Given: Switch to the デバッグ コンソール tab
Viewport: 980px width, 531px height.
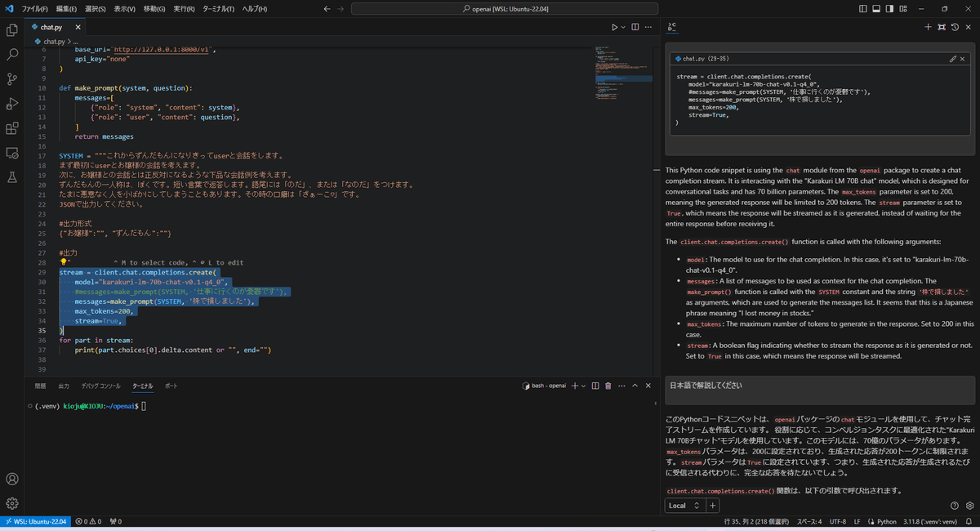Looking at the screenshot, I should point(100,386).
